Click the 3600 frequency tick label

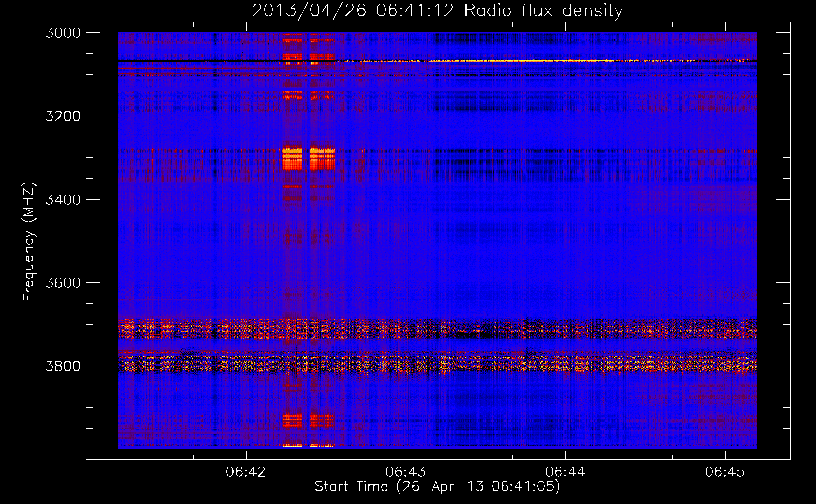pos(63,283)
